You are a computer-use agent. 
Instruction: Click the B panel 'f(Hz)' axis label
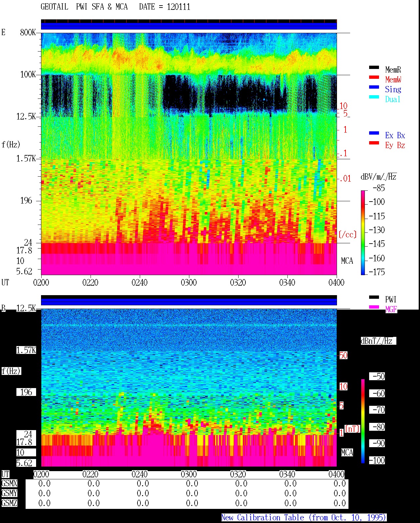coord(11,371)
